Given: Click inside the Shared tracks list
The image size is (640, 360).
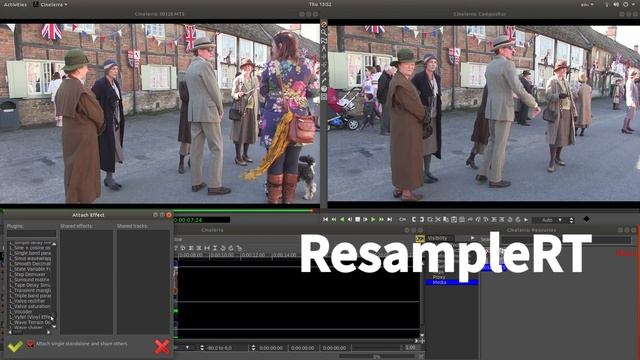Looking at the screenshot, I should coord(143,282).
